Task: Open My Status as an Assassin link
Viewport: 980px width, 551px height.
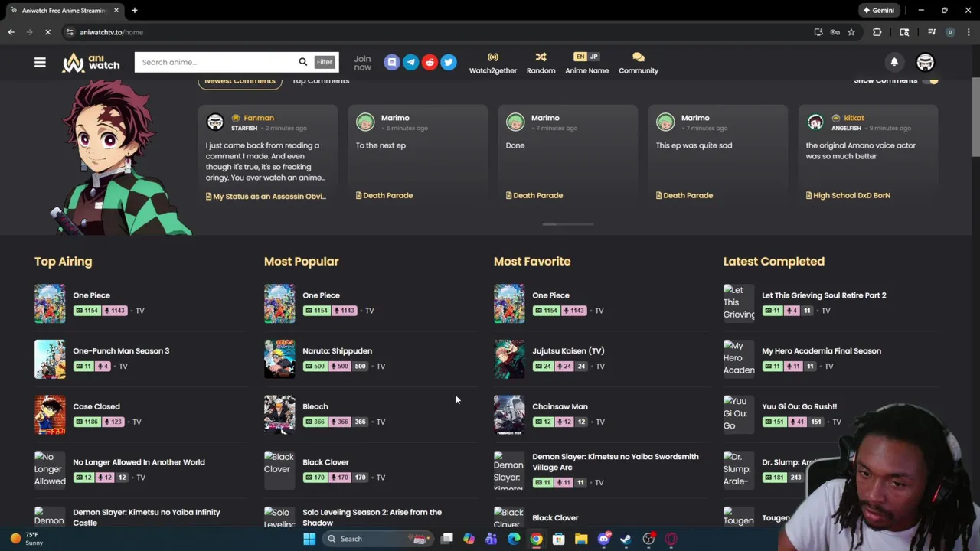Action: tap(266, 196)
